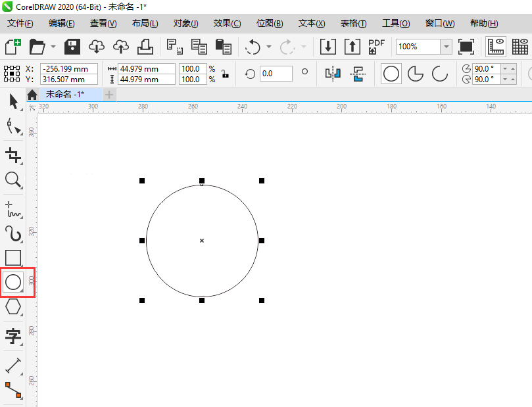Click the Save disk icon

[x=72, y=47]
